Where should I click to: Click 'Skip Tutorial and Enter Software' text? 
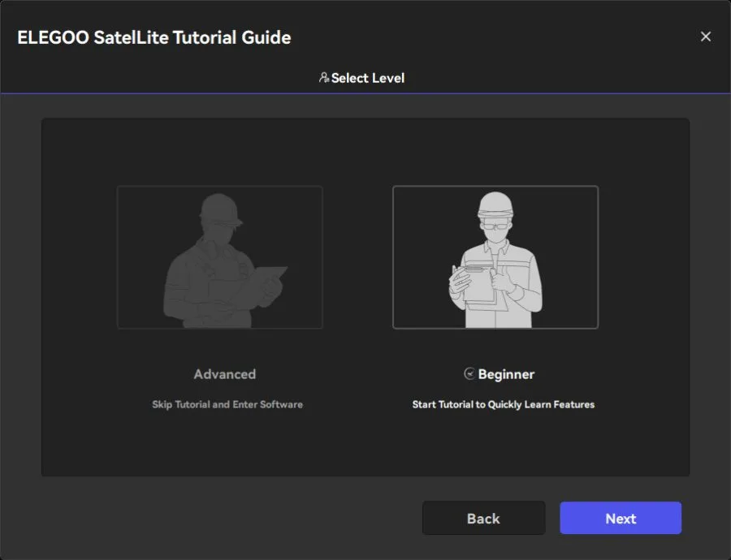click(227, 404)
